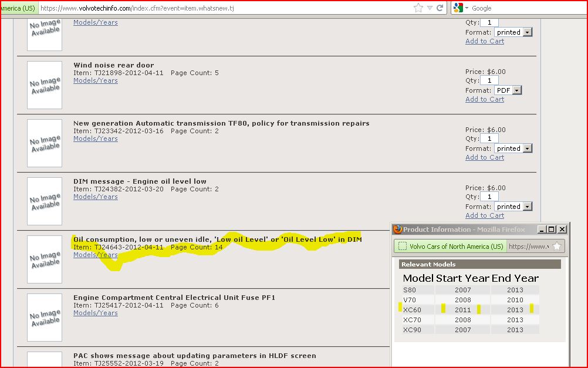Add TF80 transmission repairs item to cart
Image resolution: width=588 pixels, height=368 pixels.
click(x=485, y=157)
